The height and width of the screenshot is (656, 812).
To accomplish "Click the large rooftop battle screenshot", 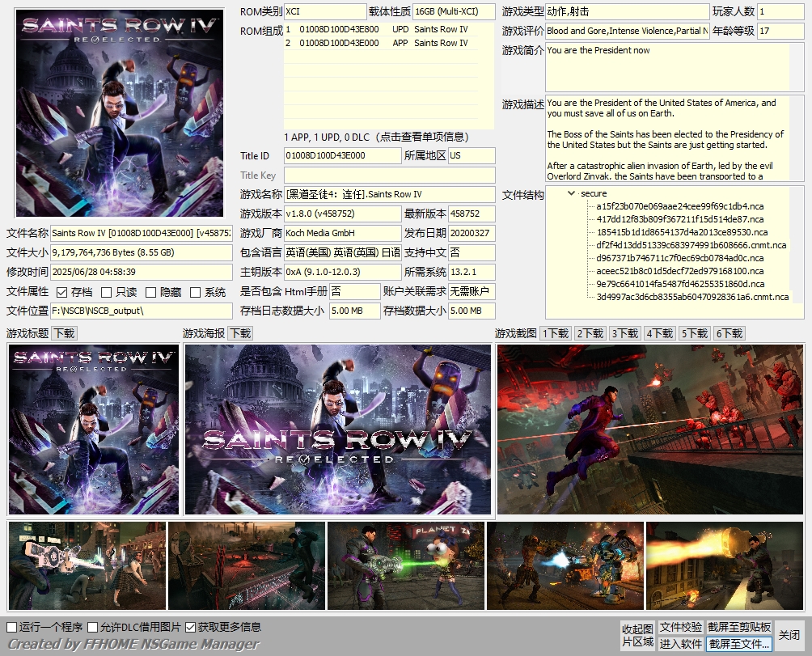I will click(650, 430).
